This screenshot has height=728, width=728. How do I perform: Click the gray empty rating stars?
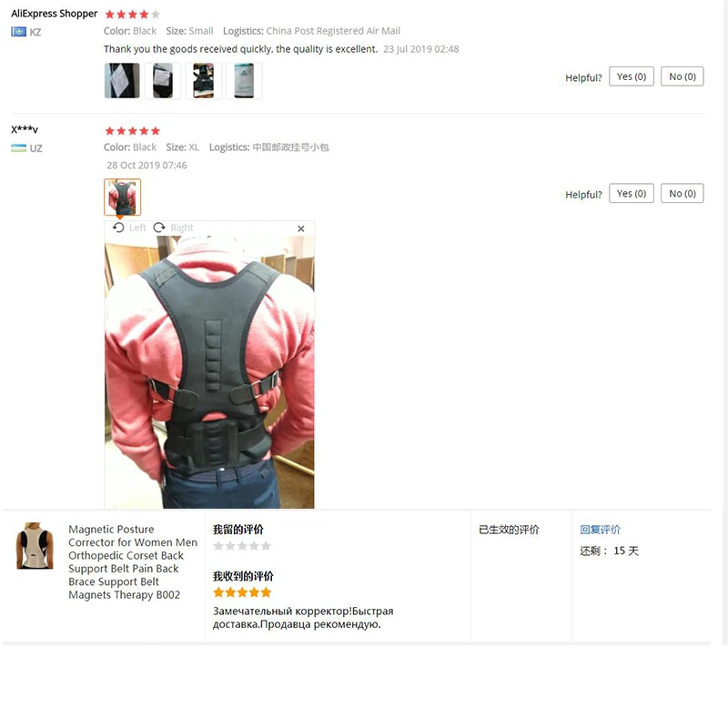pyautogui.click(x=242, y=546)
